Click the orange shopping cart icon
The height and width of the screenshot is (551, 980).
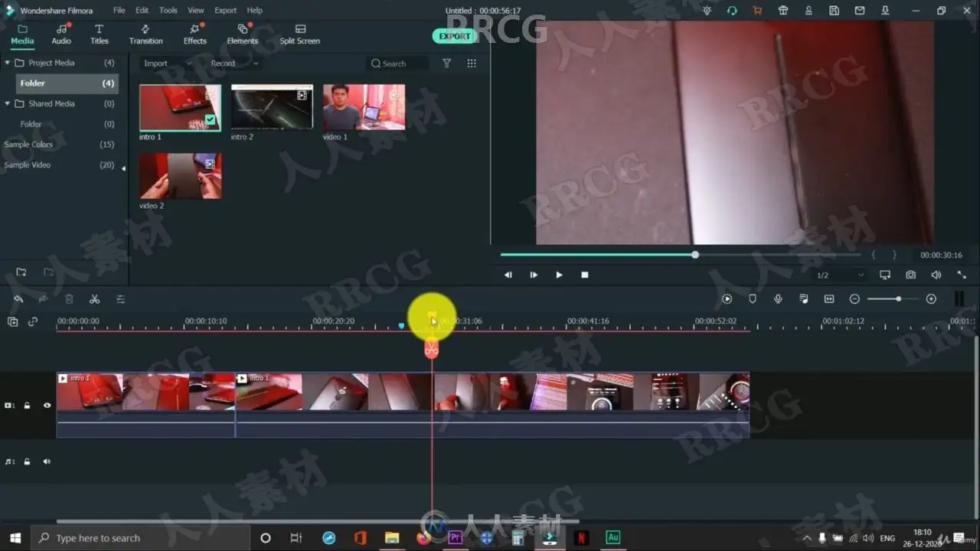(757, 11)
